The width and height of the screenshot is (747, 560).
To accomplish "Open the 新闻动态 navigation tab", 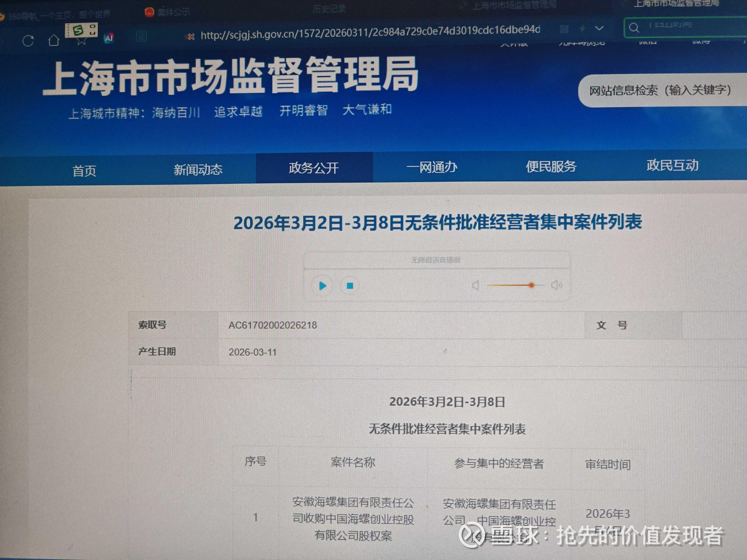I will tap(198, 170).
